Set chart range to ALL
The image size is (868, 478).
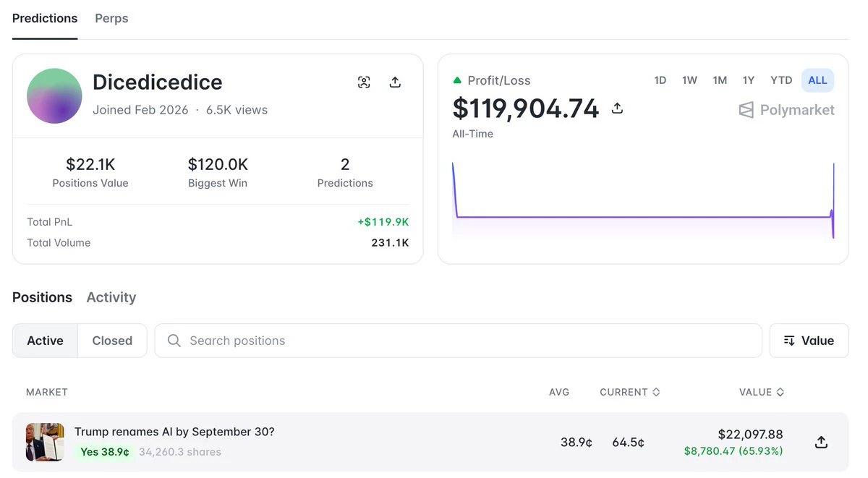(817, 80)
